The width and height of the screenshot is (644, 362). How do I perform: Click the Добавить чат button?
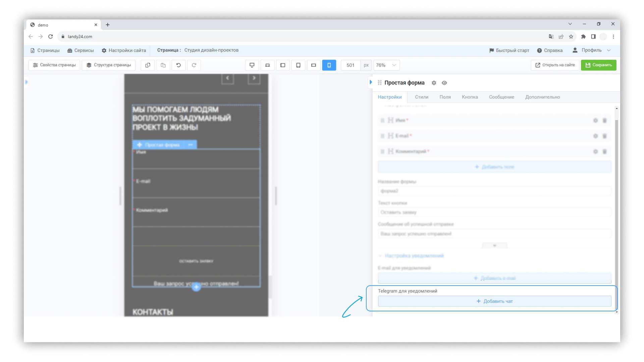(495, 301)
